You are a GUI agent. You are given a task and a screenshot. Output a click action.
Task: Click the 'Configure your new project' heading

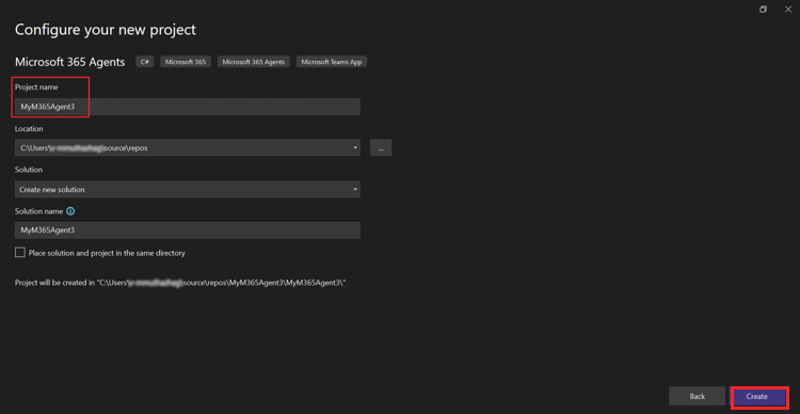105,30
